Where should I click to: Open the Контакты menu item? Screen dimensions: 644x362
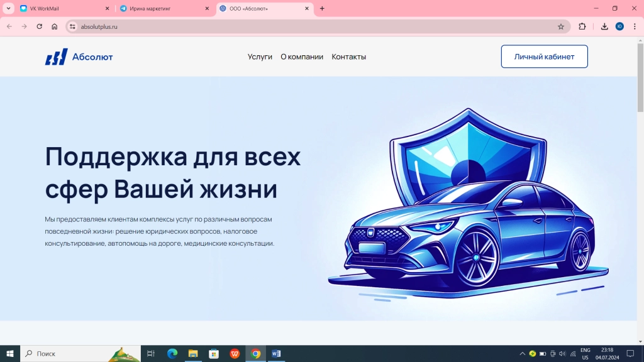click(348, 57)
